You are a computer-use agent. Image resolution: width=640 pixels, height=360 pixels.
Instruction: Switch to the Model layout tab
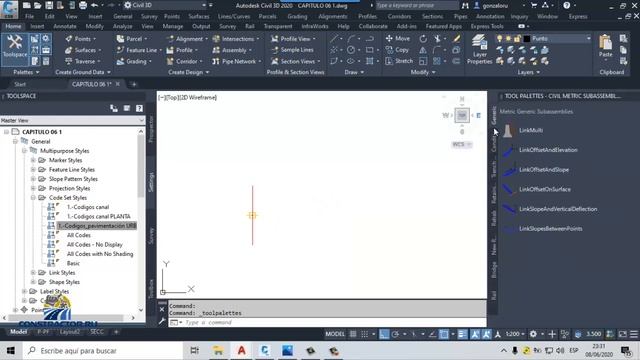(18, 331)
